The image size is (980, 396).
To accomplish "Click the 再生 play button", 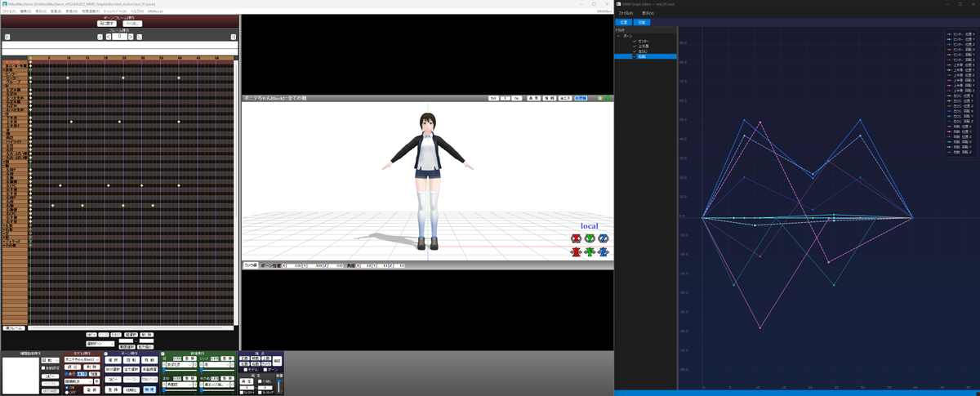I will coord(247,381).
